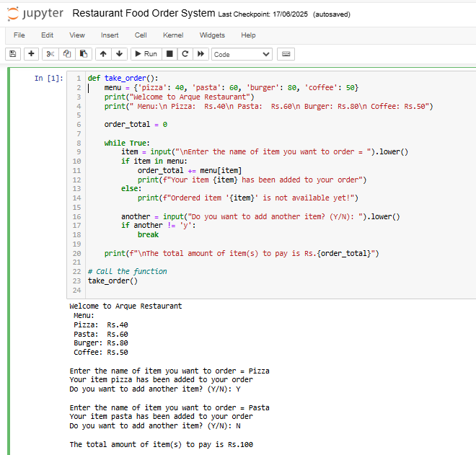
Task: Open the cell type Code dropdown
Action: [242, 54]
